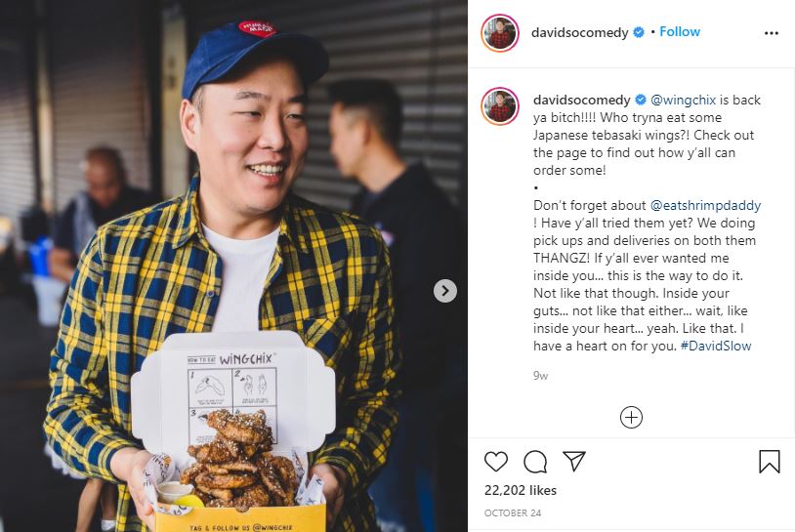Image resolution: width=795 pixels, height=532 pixels.
Task: Open comments with the speech bubble icon
Action: [x=535, y=462]
